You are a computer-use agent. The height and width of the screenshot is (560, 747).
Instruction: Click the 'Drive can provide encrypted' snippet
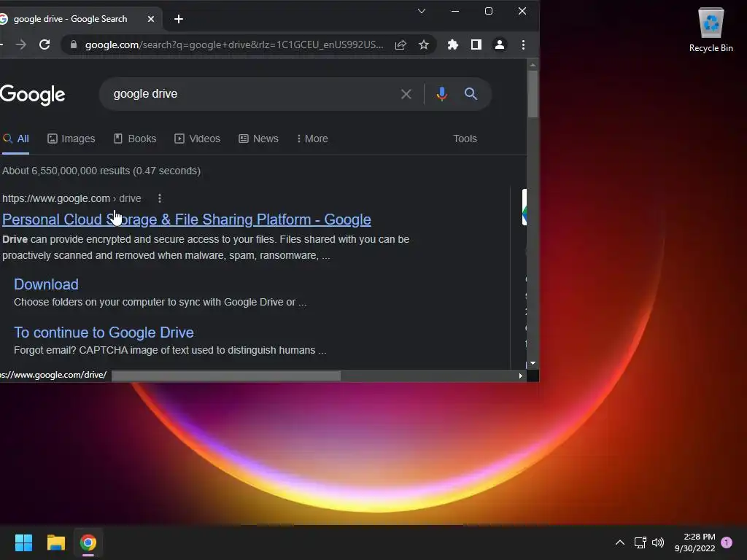point(206,247)
